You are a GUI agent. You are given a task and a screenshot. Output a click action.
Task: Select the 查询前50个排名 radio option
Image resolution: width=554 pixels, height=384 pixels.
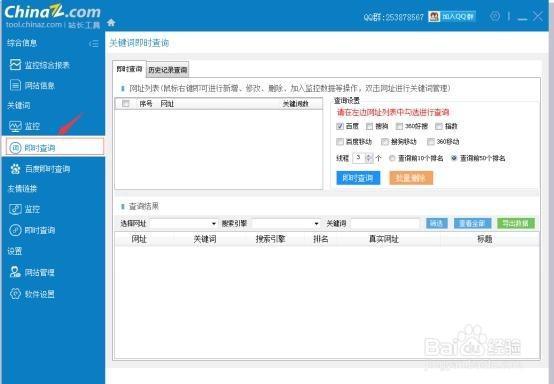[454, 158]
